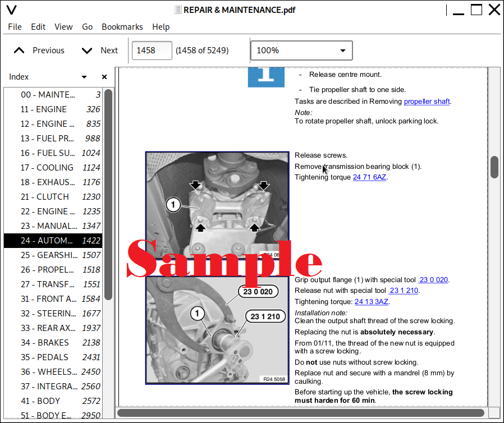Open the 24 71 6AZ tightening torque link
The width and height of the screenshot is (504, 423).
(x=369, y=177)
